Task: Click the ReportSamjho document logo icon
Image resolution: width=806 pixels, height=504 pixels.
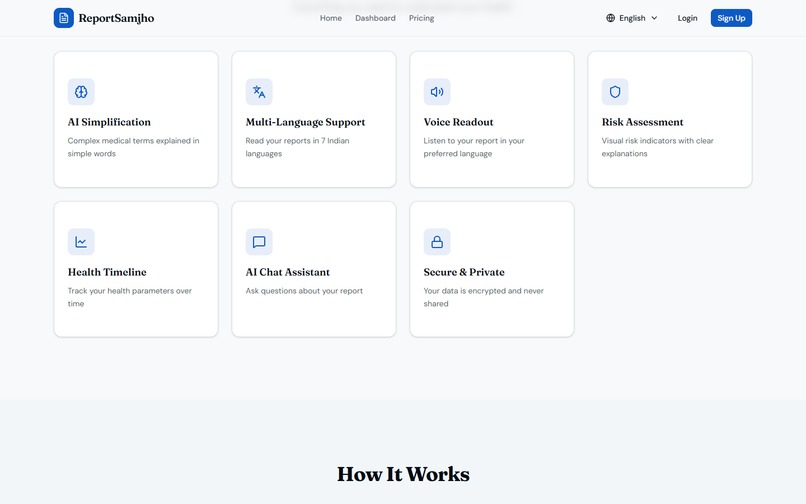Action: coord(64,18)
